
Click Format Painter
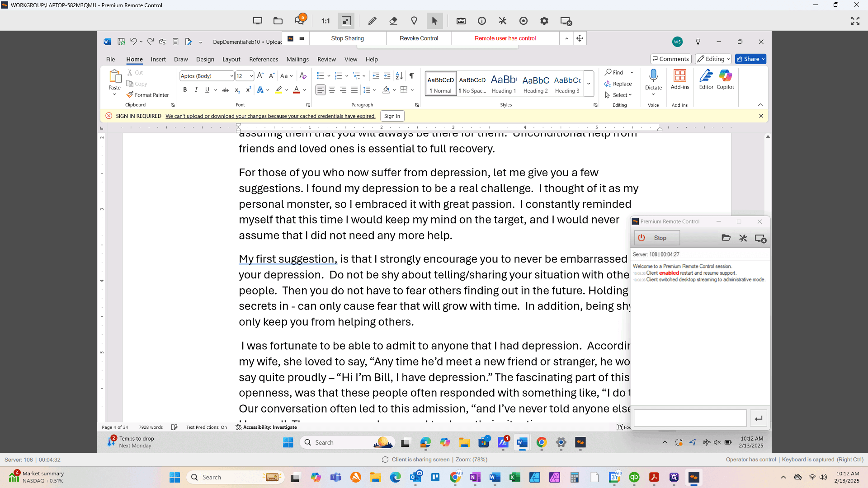[x=148, y=95]
